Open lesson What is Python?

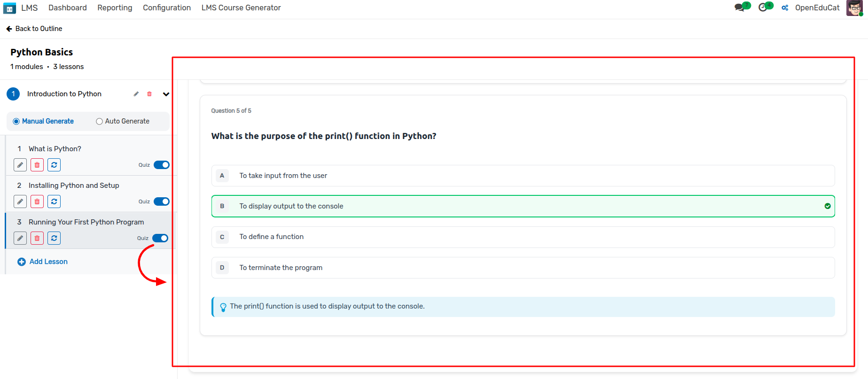point(55,149)
